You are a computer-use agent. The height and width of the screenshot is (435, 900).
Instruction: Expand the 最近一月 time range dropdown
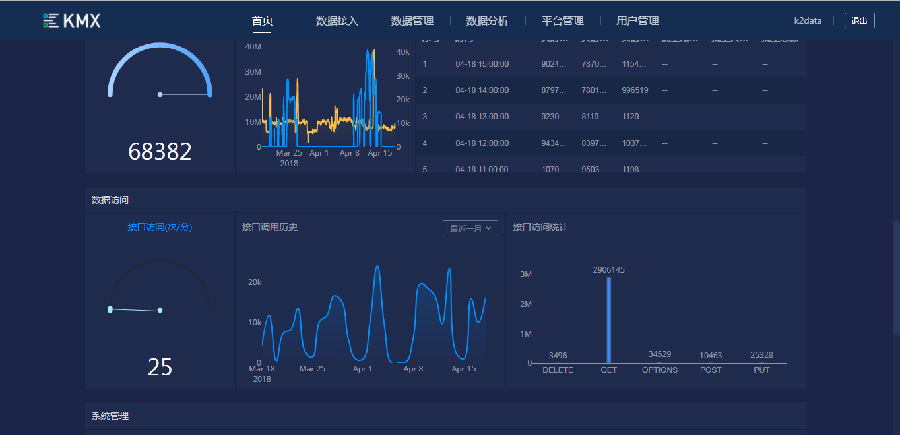click(x=471, y=228)
